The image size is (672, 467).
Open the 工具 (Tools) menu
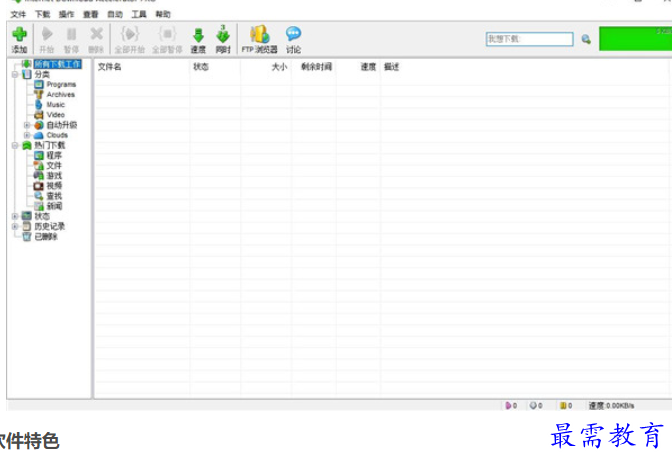139,15
